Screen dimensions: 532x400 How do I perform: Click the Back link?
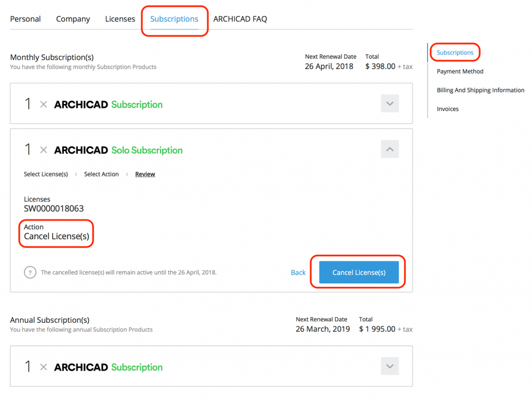[x=298, y=272]
